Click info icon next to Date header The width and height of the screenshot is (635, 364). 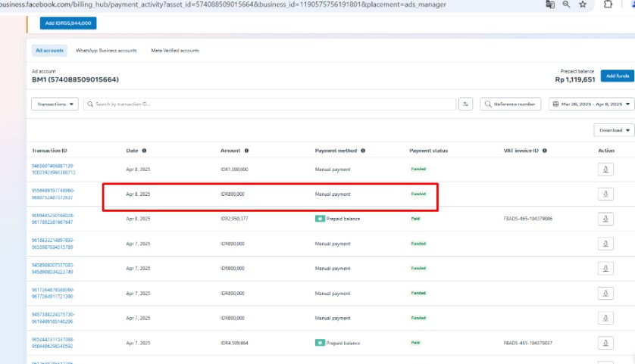144,151
